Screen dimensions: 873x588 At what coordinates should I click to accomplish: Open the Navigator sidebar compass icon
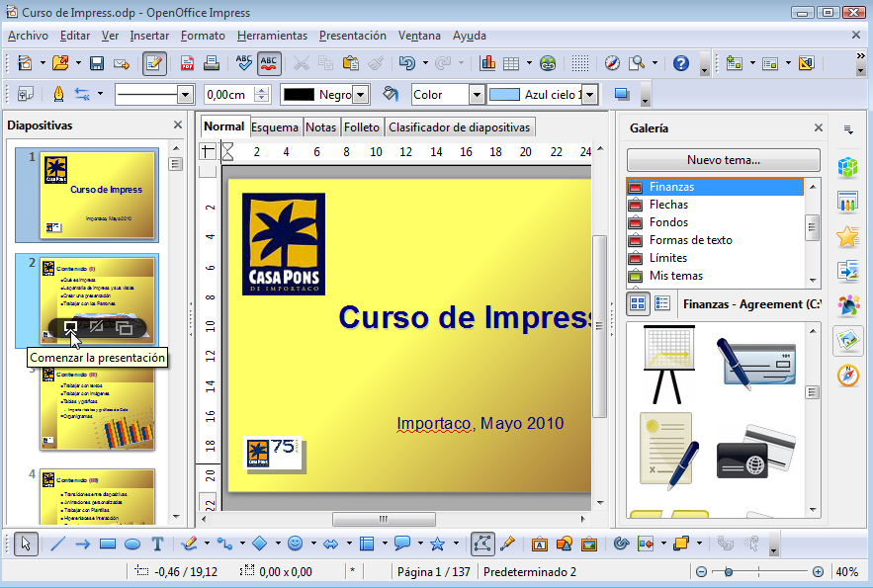pyautogui.click(x=847, y=376)
